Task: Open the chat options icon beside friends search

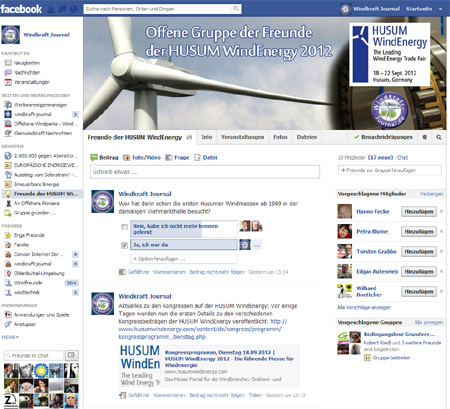Action: coord(71,355)
